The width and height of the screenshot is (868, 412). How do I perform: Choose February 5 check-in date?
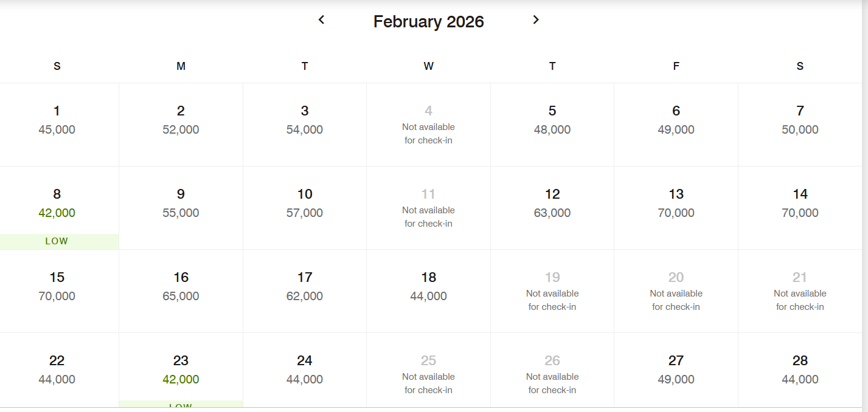[x=552, y=120]
